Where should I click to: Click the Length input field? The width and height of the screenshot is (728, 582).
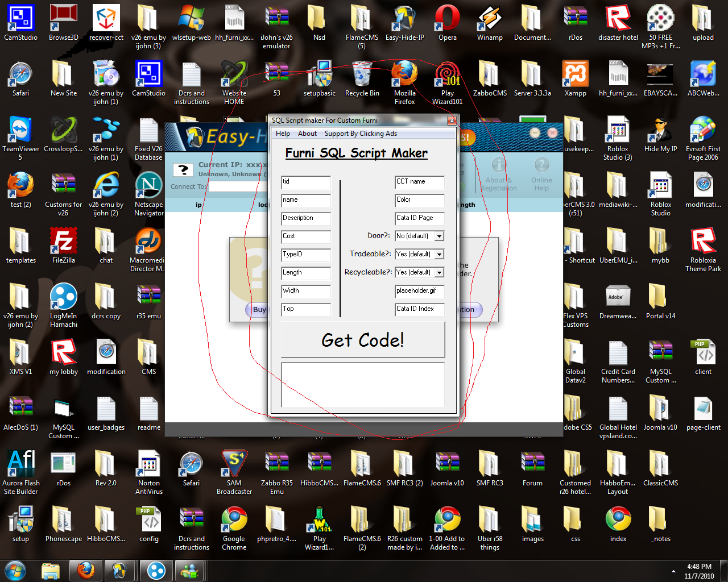306,273
